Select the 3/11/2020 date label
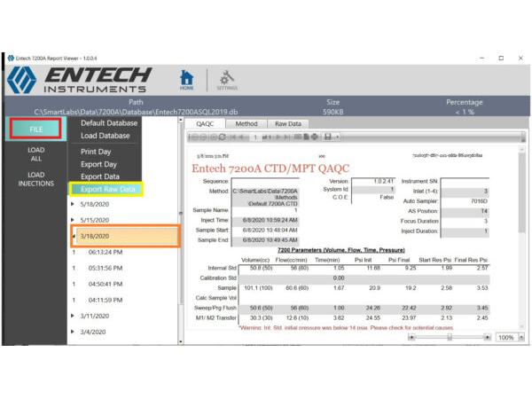This screenshot has width=532, height=399. (95, 316)
